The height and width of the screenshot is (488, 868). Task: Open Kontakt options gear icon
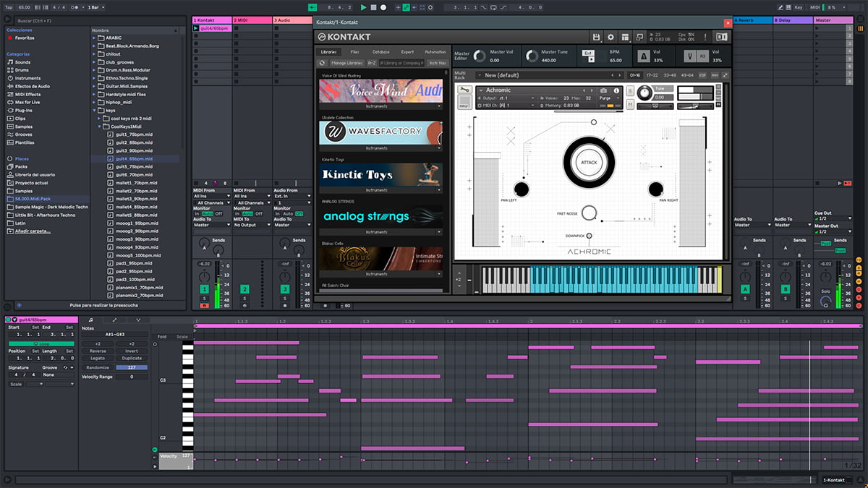point(610,37)
